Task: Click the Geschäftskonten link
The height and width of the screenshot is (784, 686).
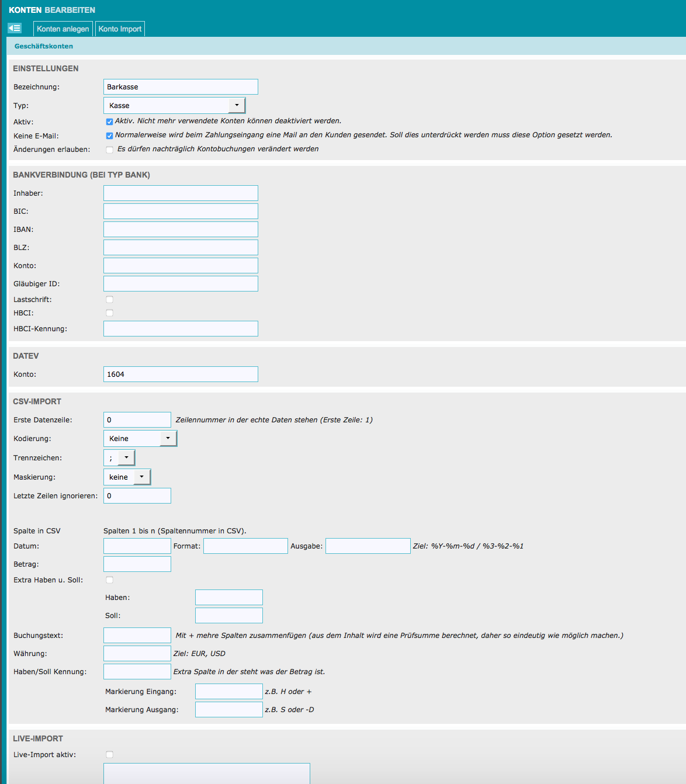Action: tap(44, 46)
